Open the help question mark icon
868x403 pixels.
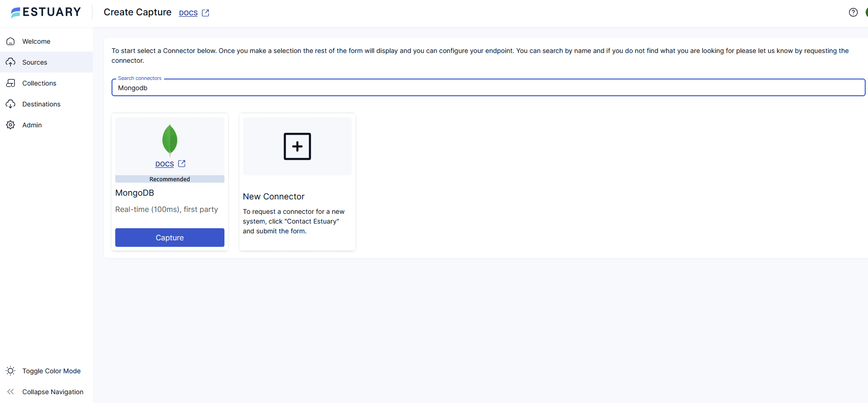click(x=853, y=13)
